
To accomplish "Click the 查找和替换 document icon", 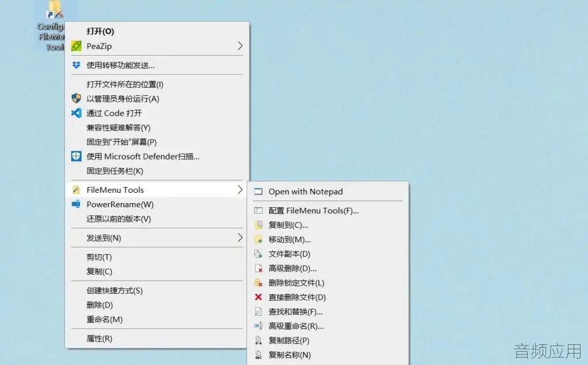I will tap(258, 312).
